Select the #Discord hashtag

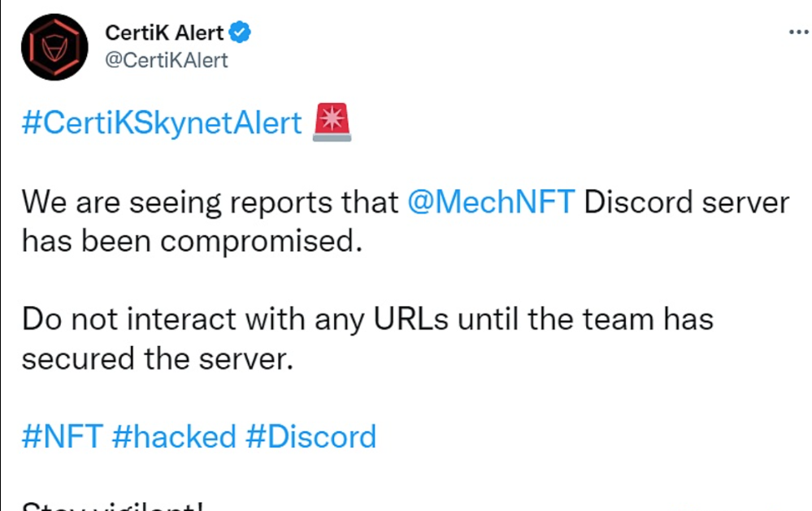point(310,436)
